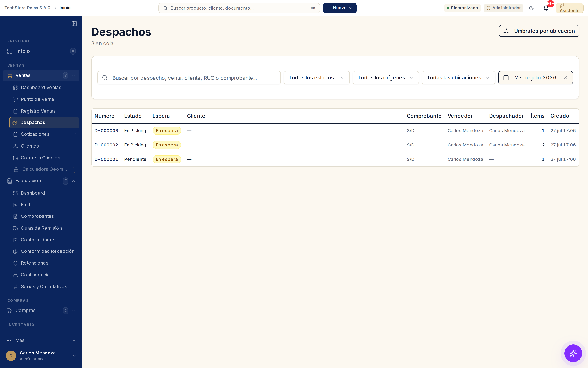Click En espera badge for D-000001
This screenshot has width=588, height=368.
point(167,159)
